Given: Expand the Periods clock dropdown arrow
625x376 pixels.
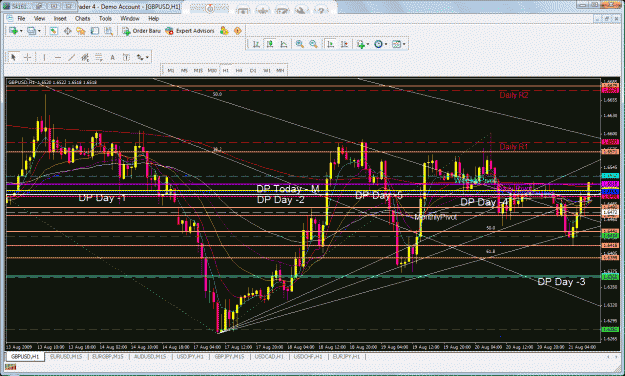Looking at the screenshot, I should pyautogui.click(x=385, y=44).
